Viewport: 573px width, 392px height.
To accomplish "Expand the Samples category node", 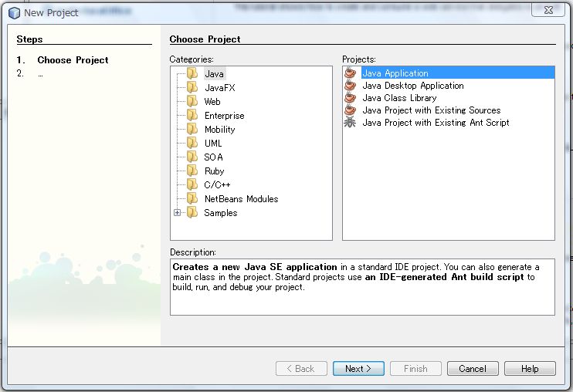I will [178, 213].
